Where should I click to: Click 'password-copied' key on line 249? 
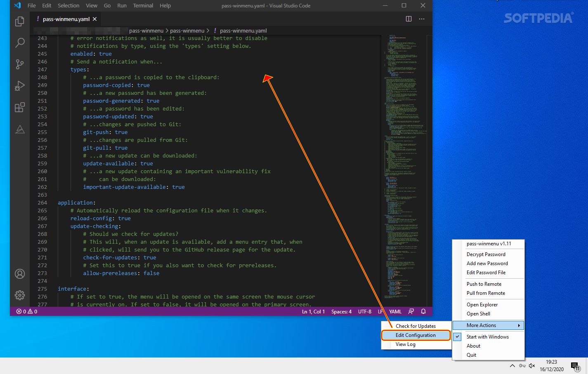pyautogui.click(x=107, y=85)
